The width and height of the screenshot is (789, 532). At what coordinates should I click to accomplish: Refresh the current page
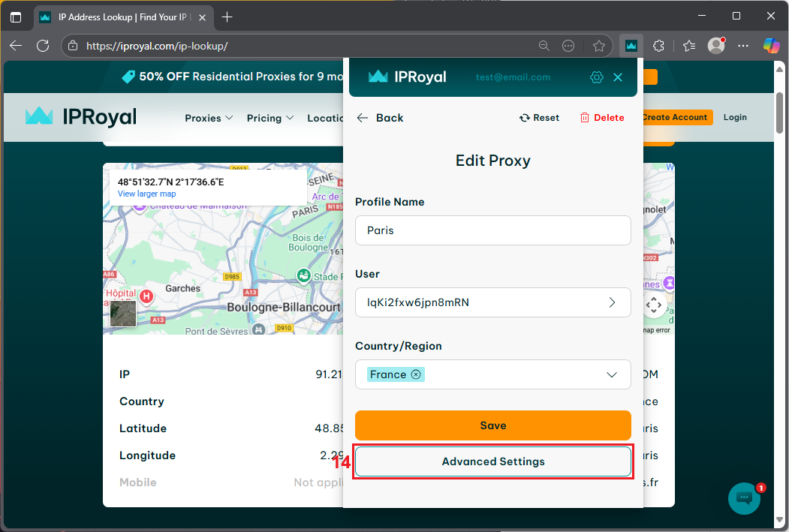(43, 46)
